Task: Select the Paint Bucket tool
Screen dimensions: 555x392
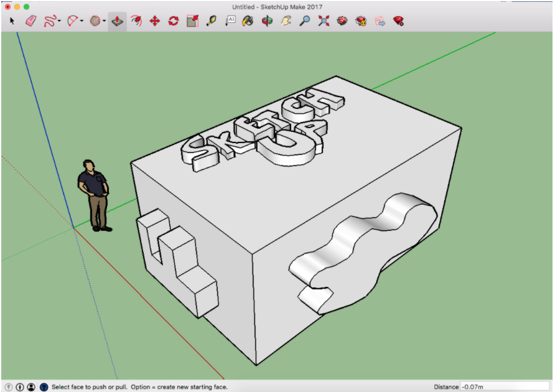Action: pos(248,21)
